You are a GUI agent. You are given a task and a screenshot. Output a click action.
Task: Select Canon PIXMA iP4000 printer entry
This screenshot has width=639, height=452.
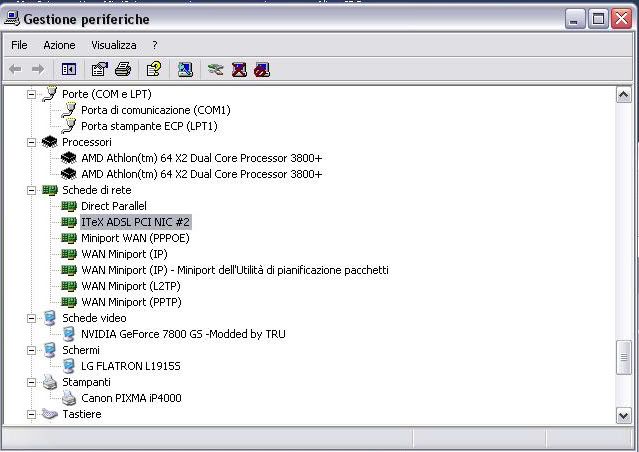click(131, 398)
